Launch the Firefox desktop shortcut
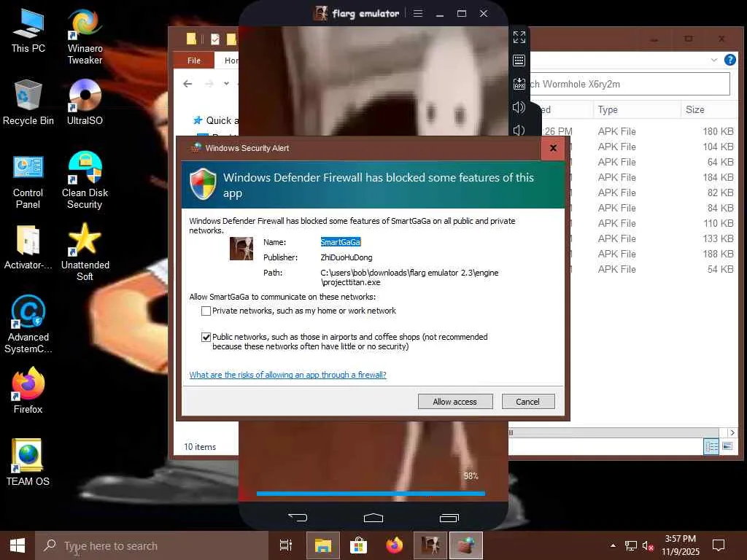Viewport: 747px width, 560px height. point(28,391)
